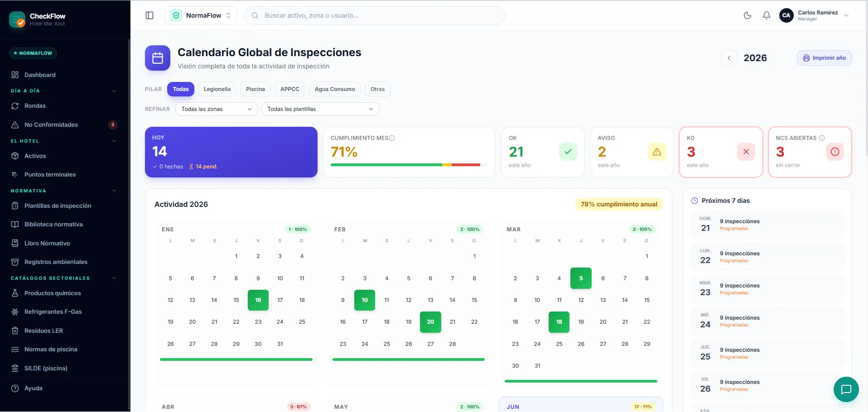Click the OK green check icon
This screenshot has width=868, height=412.
click(568, 152)
